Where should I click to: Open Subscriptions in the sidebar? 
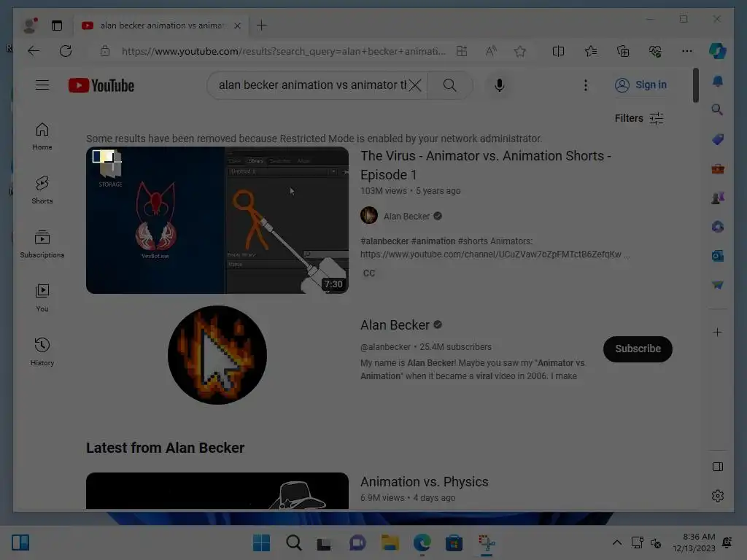tap(42, 244)
